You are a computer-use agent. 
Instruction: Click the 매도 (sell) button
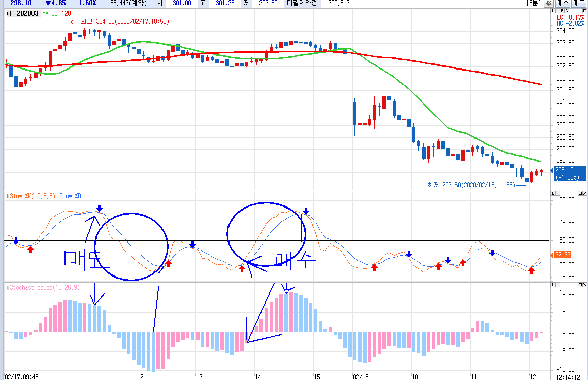pos(579,3)
